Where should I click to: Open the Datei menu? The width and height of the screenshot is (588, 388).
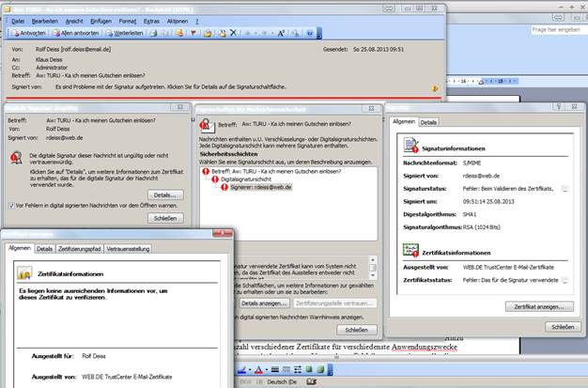(x=18, y=22)
